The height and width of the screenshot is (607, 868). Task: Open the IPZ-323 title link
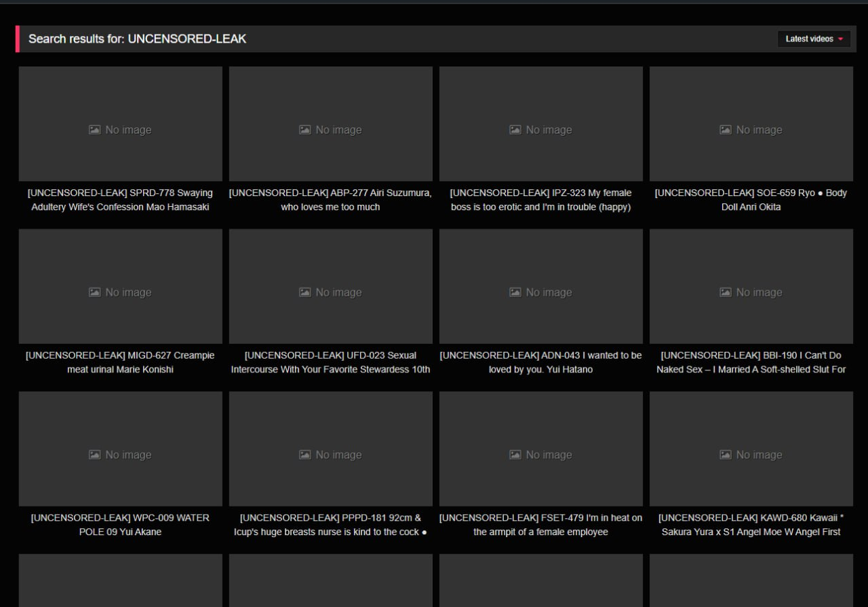[540, 200]
